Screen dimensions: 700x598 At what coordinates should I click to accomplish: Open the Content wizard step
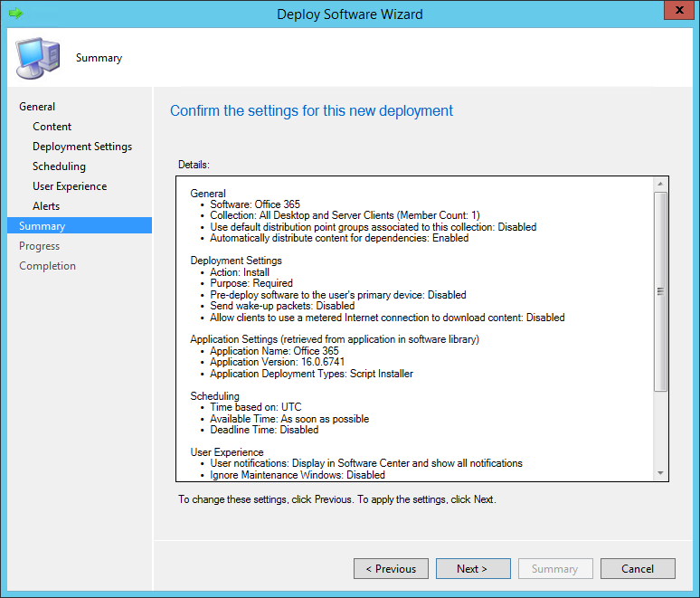52,127
